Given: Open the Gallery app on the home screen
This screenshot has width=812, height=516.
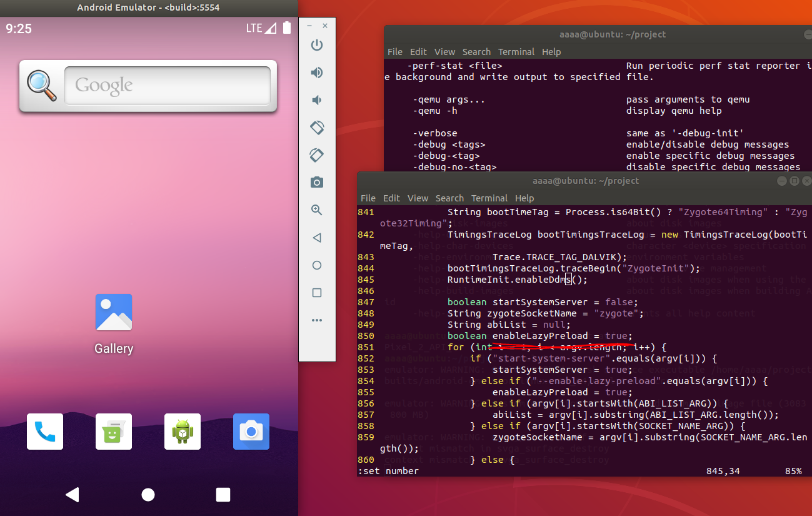Looking at the screenshot, I should click(114, 324).
